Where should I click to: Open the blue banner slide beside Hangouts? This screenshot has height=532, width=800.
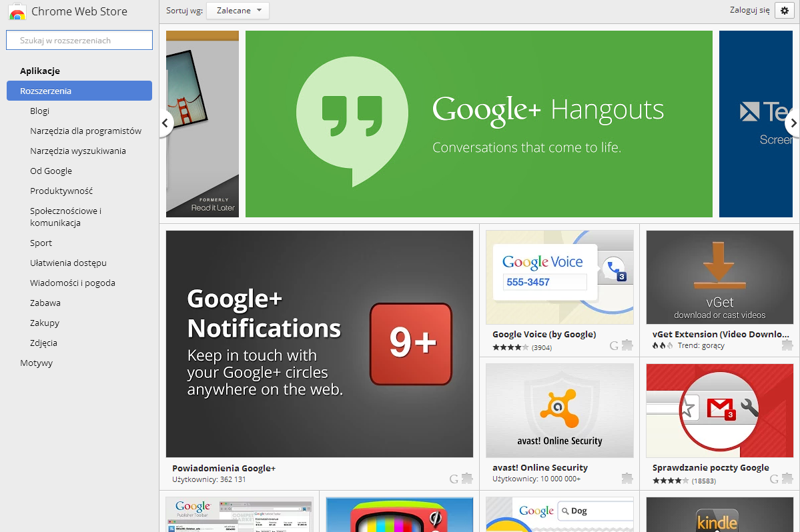755,124
